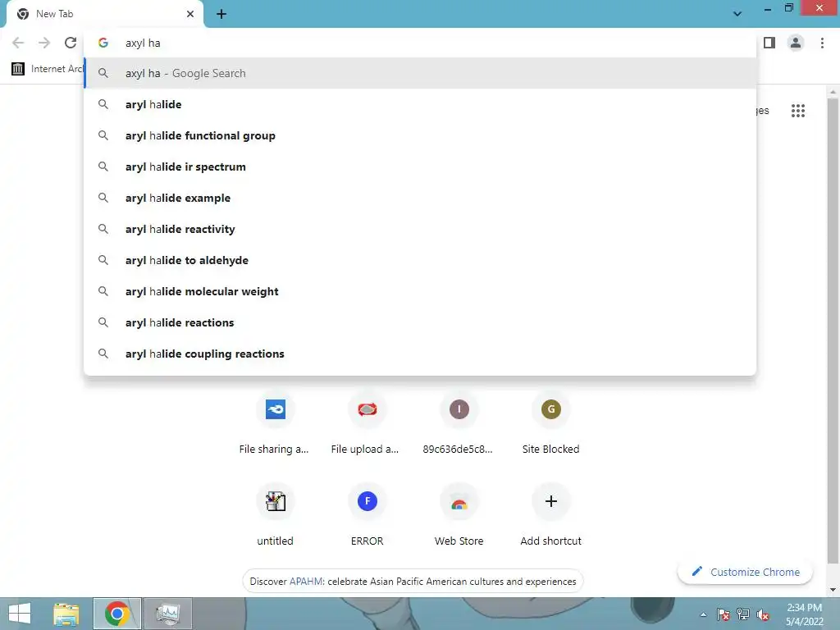Show hidden system tray icons
Image resolution: width=840 pixels, height=630 pixels.
(x=703, y=614)
